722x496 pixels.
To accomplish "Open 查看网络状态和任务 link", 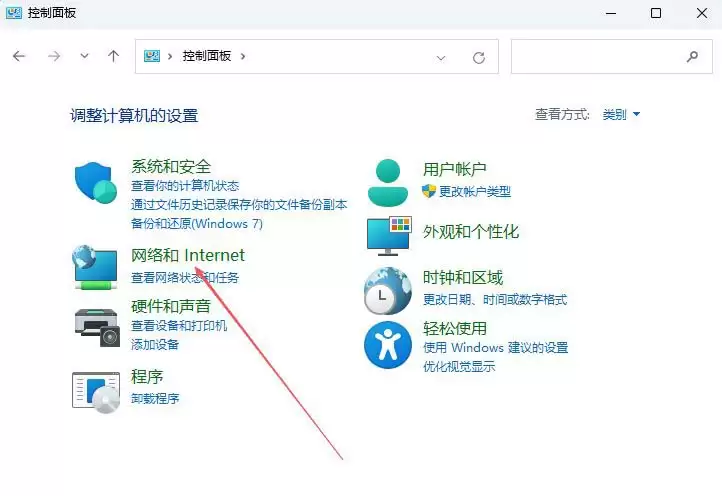I will (x=185, y=277).
